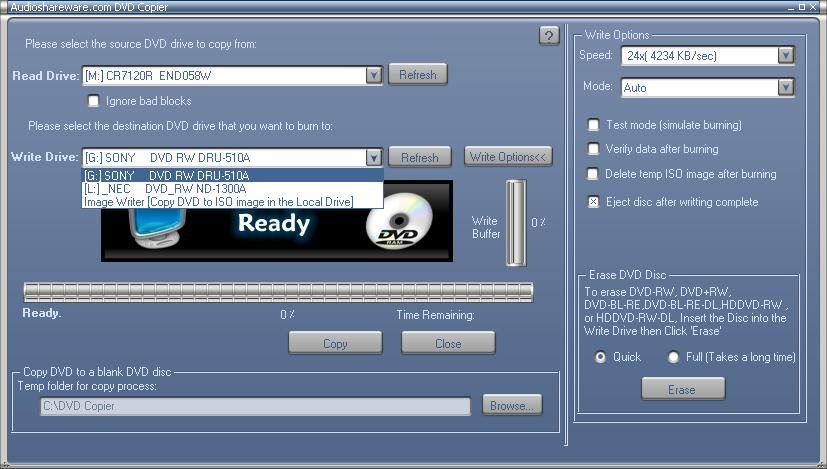Maximize the DVD Copier window
This screenshot has width=827, height=469.
point(802,7)
